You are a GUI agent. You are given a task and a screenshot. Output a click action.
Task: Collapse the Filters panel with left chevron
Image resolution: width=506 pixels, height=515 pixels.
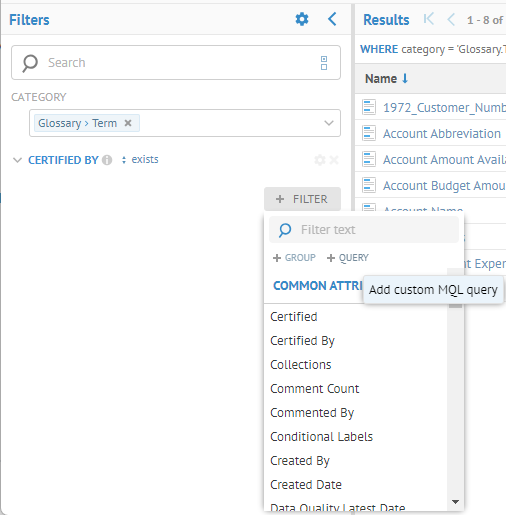coord(332,19)
